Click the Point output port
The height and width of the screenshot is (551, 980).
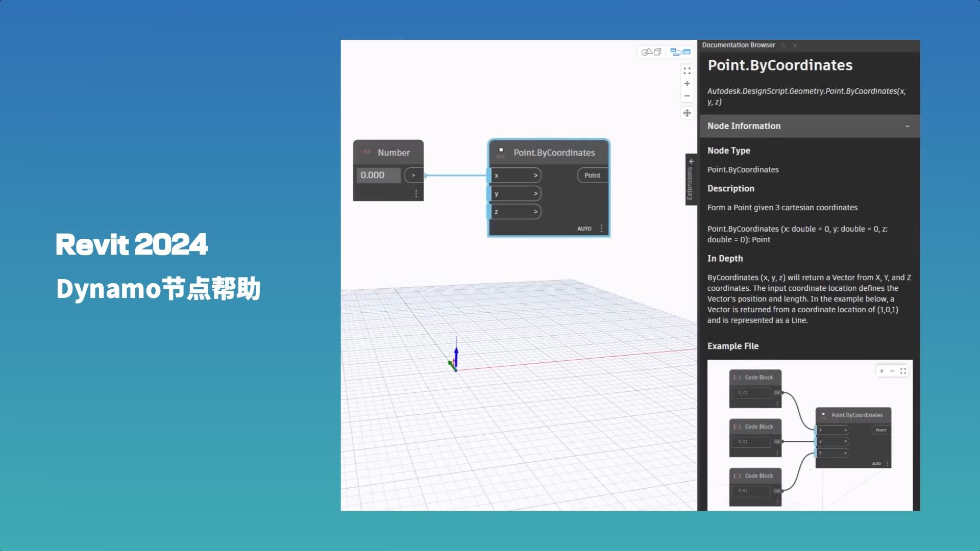[x=591, y=175]
